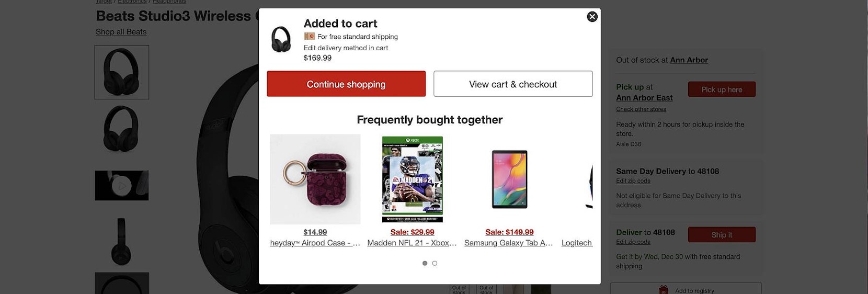This screenshot has width=868, height=294.
Task: Click headphones thumbnail in cart dialog
Action: (281, 40)
